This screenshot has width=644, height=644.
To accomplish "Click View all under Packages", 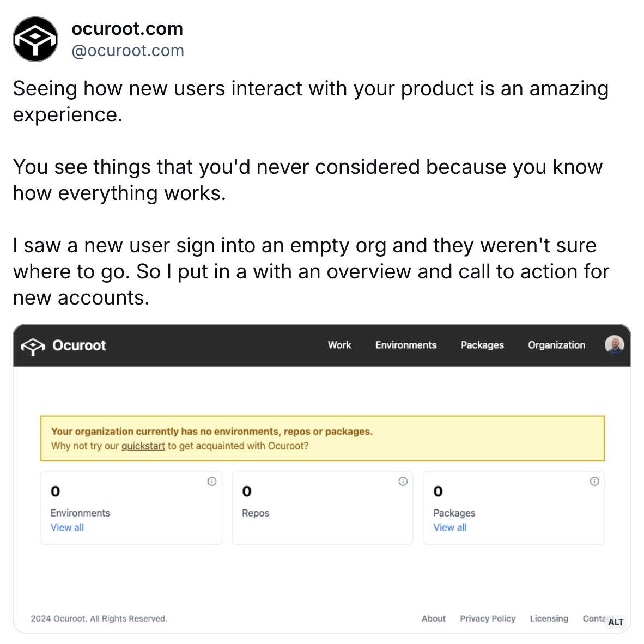I will pyautogui.click(x=449, y=527).
